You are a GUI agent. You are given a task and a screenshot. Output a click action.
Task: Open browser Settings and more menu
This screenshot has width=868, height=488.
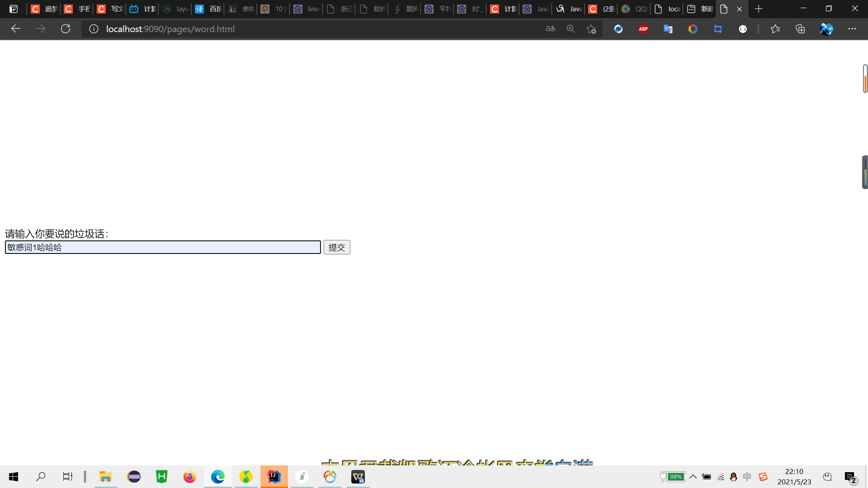pos(852,29)
